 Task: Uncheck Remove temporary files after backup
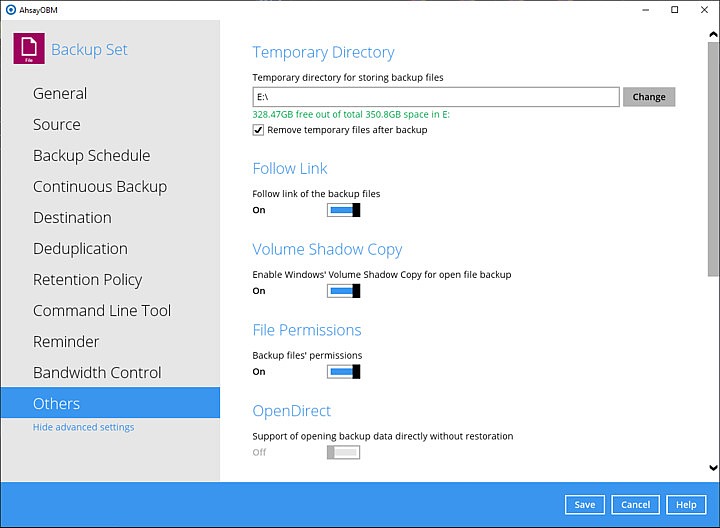tap(258, 130)
